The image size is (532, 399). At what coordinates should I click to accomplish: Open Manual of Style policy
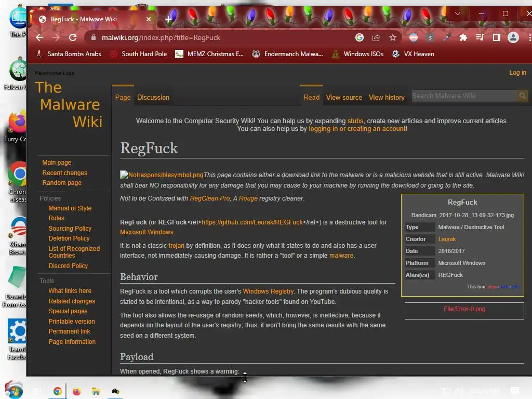coord(70,208)
